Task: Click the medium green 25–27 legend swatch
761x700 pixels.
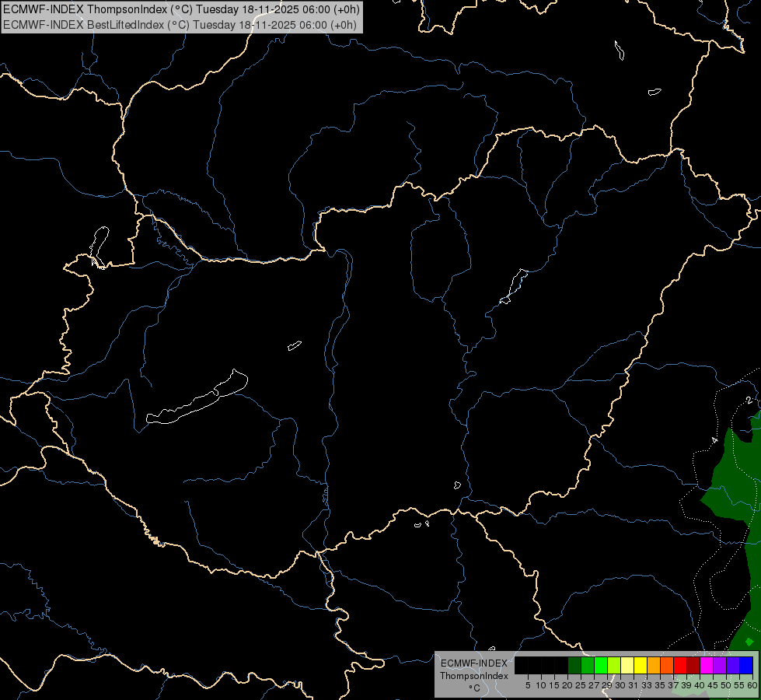Action: (x=588, y=665)
